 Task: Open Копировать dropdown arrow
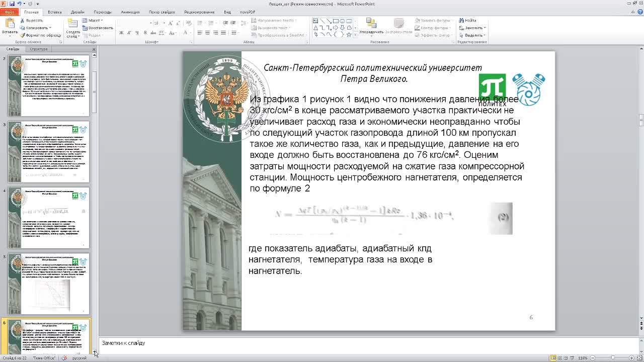(49, 28)
